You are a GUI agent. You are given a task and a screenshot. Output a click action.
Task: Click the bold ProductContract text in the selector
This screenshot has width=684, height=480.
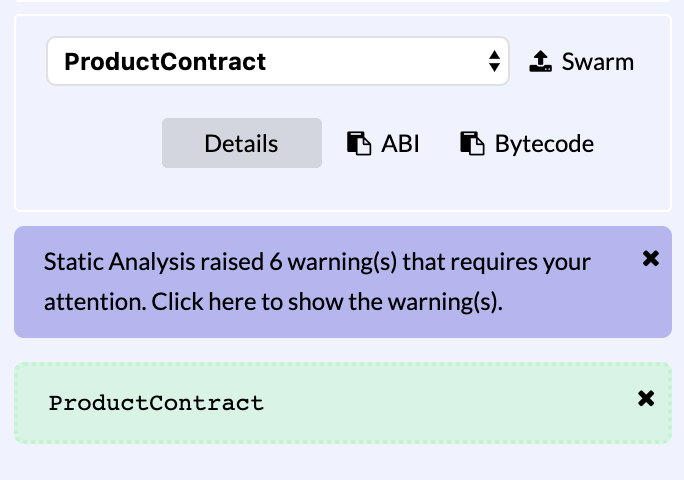click(165, 62)
